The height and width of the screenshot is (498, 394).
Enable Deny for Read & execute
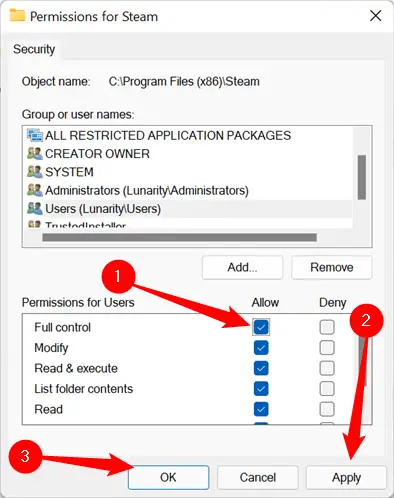tap(327, 368)
